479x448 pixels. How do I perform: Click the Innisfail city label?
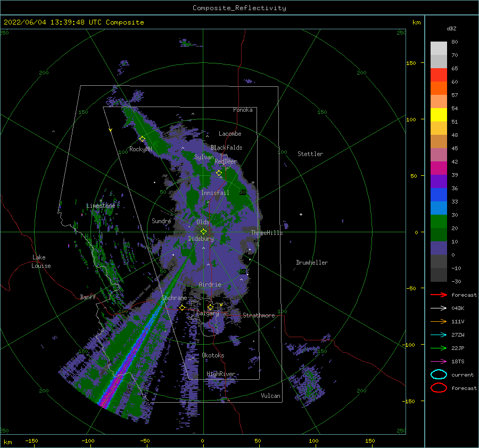coord(215,193)
